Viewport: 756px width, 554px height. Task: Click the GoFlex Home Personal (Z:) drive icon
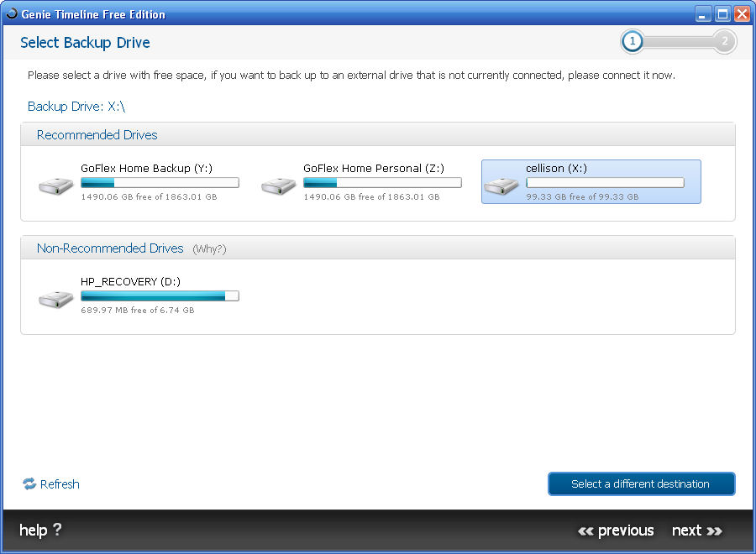(x=279, y=186)
